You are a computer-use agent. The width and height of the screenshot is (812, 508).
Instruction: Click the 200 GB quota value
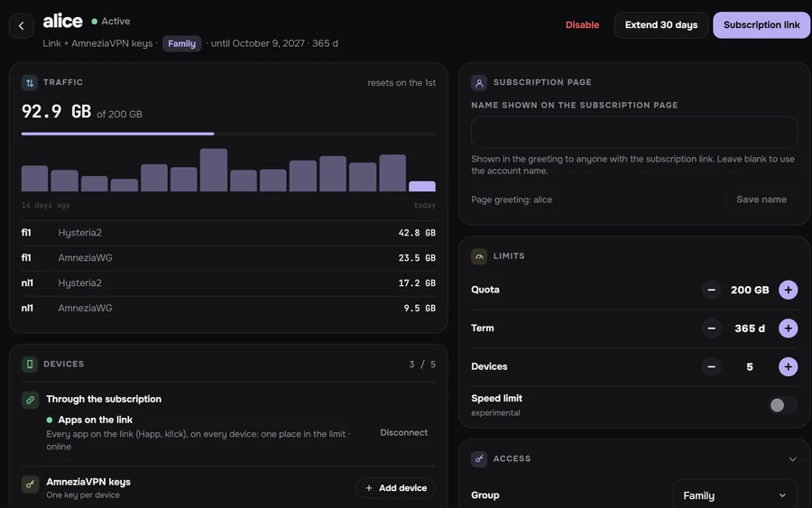750,290
